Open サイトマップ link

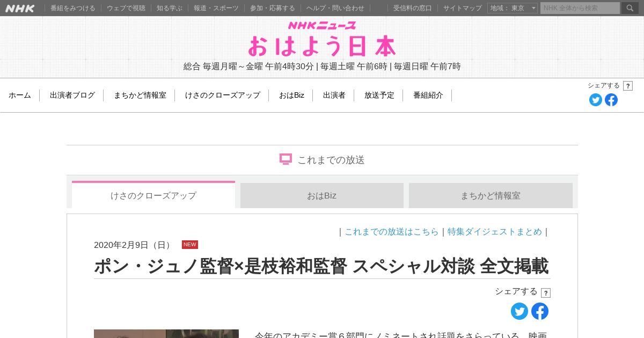coord(463,8)
